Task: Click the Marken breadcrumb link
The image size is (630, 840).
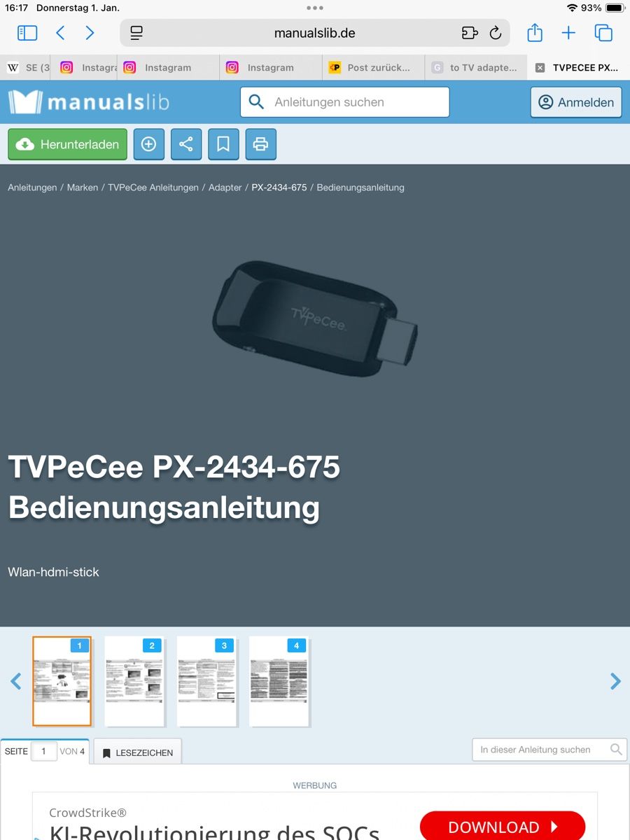Action: 83,188
